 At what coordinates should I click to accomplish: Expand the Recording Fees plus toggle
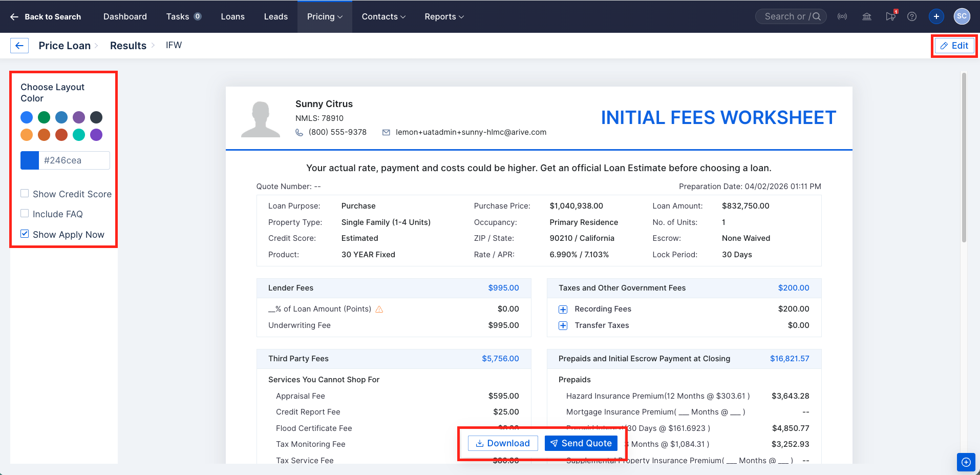(x=563, y=309)
